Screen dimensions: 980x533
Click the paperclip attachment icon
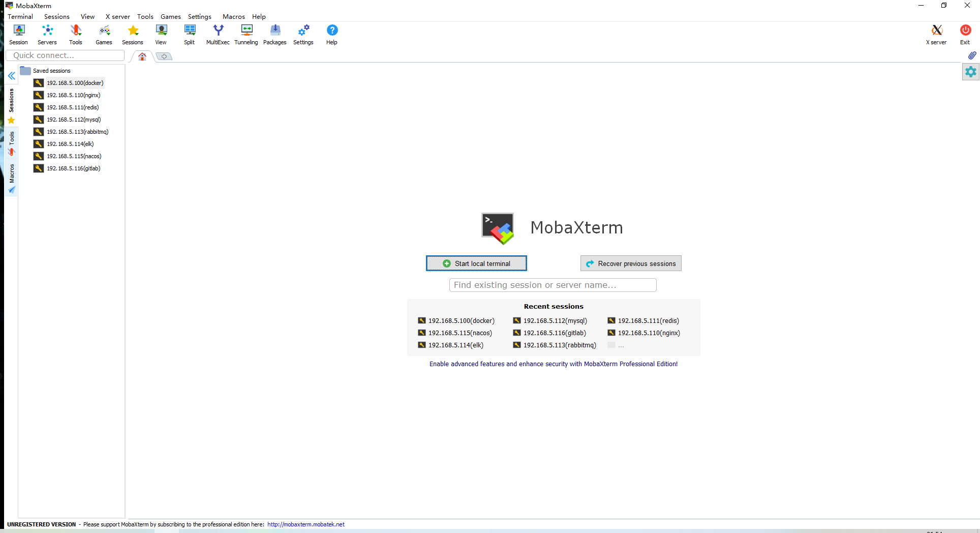972,55
